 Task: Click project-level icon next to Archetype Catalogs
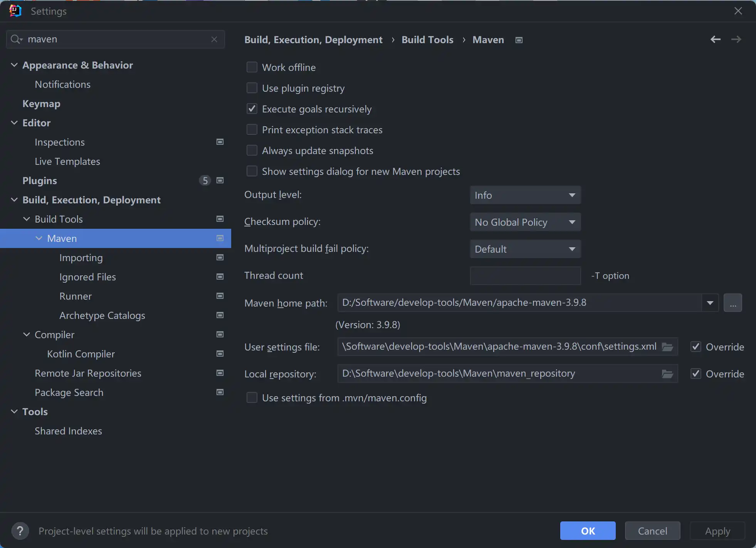[220, 315]
